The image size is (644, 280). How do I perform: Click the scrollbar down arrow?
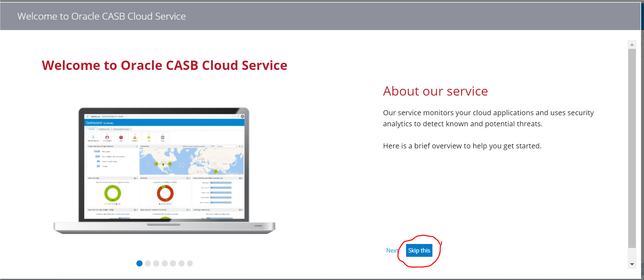(632, 264)
